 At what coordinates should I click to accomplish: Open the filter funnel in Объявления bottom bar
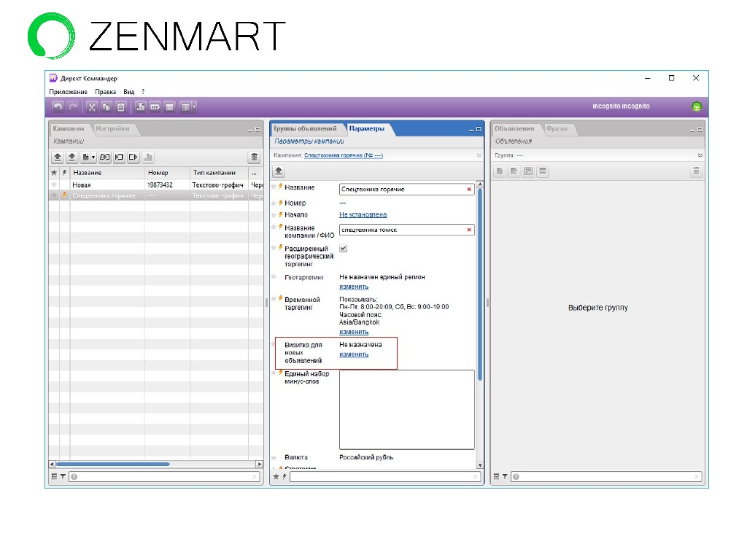tap(505, 477)
